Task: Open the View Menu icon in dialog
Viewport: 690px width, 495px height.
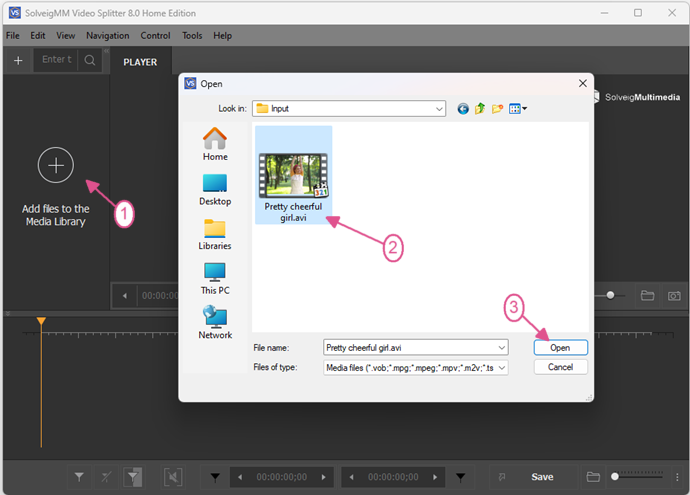Action: pos(518,109)
